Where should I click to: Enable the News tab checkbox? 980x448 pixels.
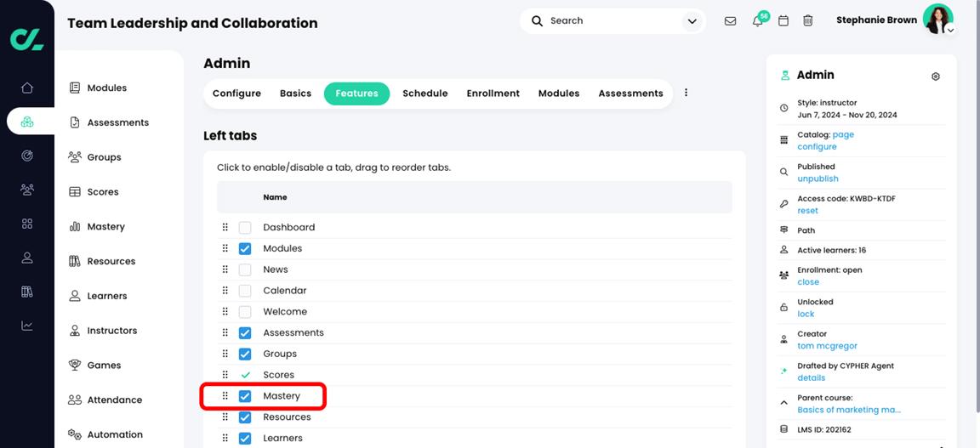[x=245, y=270]
